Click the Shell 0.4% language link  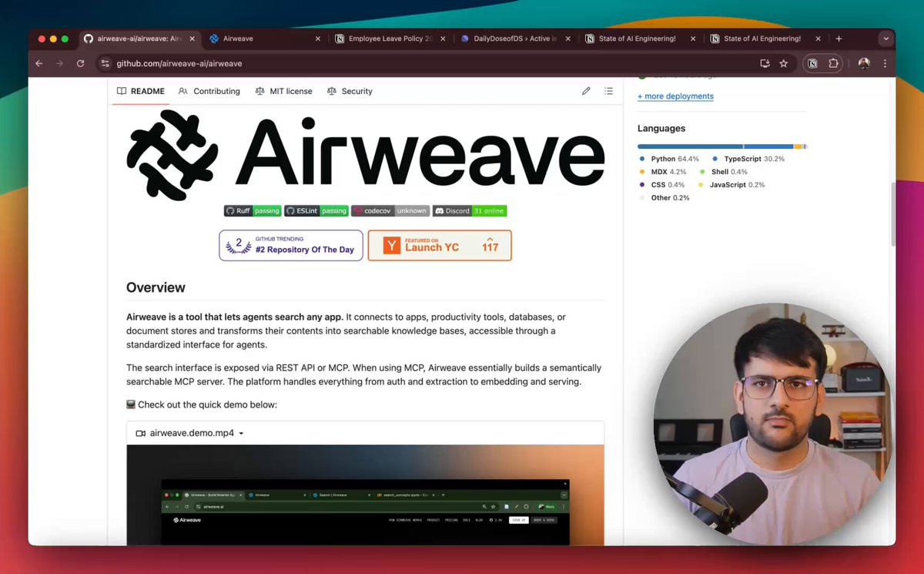[x=724, y=172]
